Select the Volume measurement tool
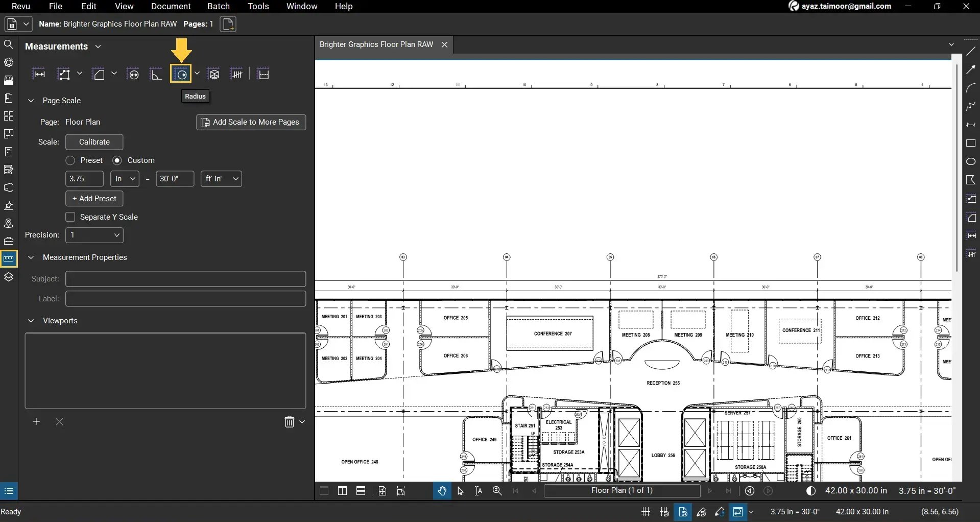The height and width of the screenshot is (522, 980). pos(213,73)
